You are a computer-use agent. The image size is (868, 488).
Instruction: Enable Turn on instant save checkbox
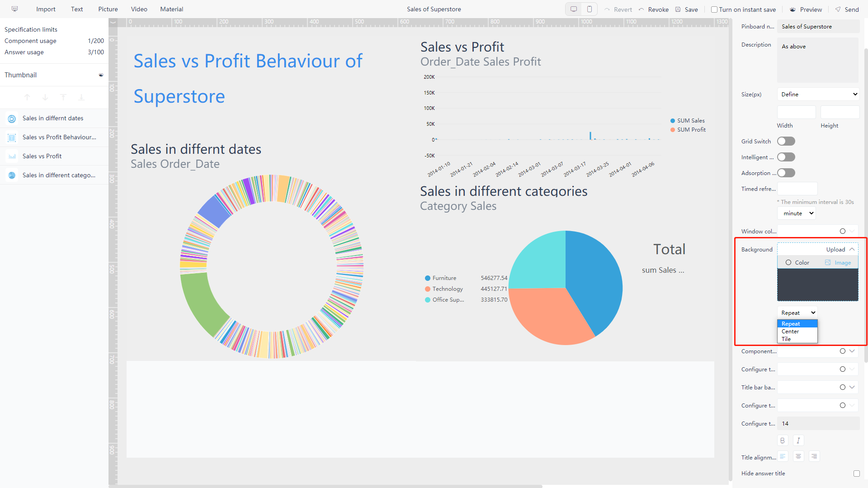tap(714, 9)
